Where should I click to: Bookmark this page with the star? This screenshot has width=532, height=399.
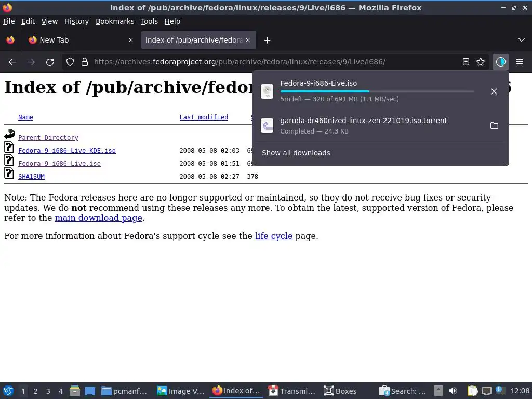tap(481, 62)
